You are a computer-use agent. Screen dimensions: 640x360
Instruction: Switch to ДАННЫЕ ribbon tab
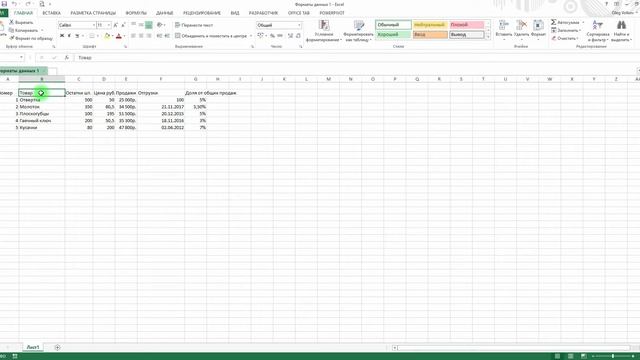[164, 13]
